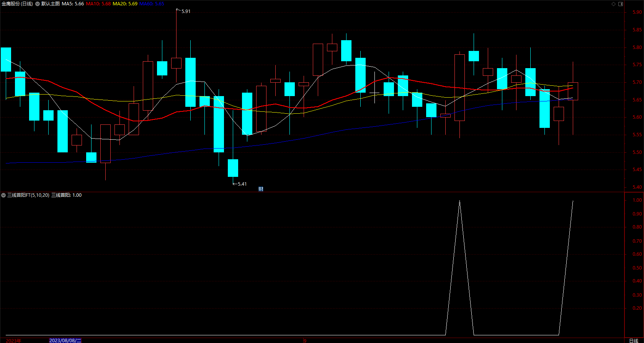Viewport: 644px width, 343px height.
Task: Click the 0.50 indicator axis label
Action: [637, 268]
